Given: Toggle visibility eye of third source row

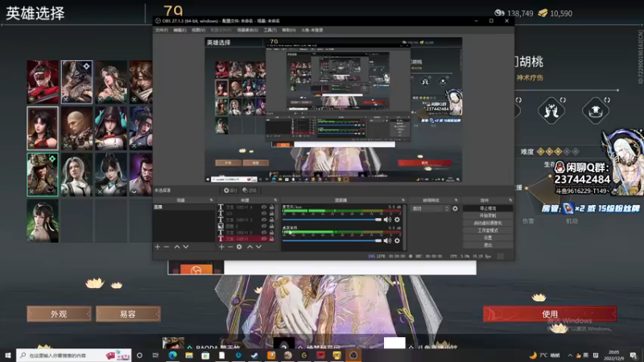Looking at the screenshot, I should click(x=264, y=220).
